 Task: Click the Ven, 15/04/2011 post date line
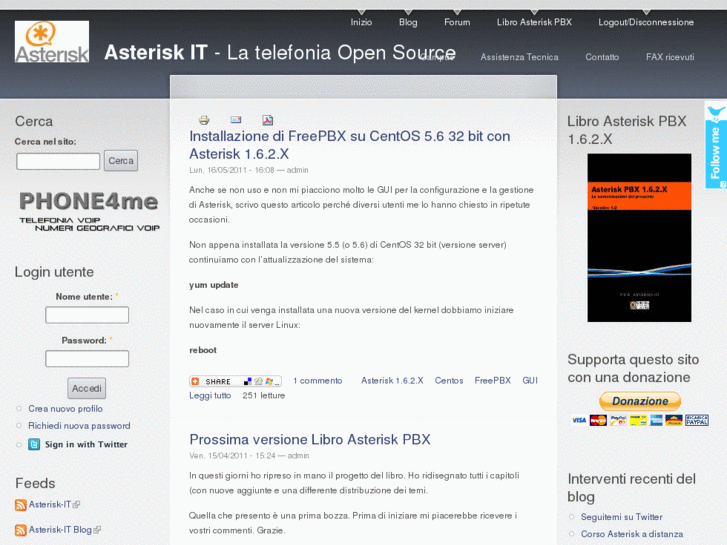pos(249,456)
